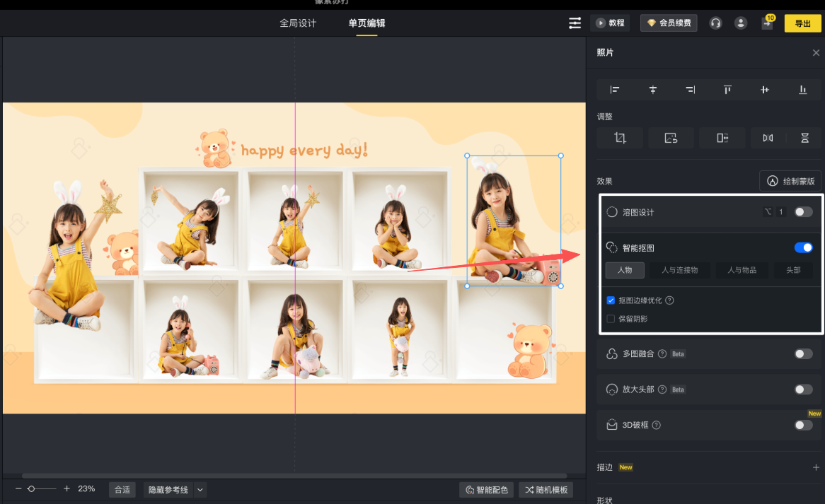Click the horizontal flip mirror icon

click(768, 138)
